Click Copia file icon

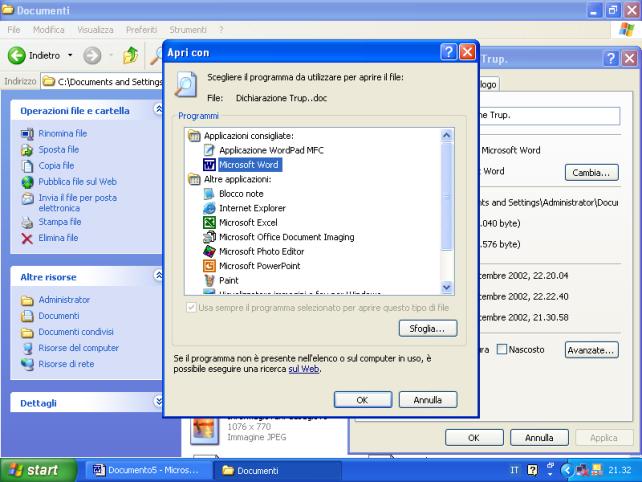pyautogui.click(x=27, y=166)
